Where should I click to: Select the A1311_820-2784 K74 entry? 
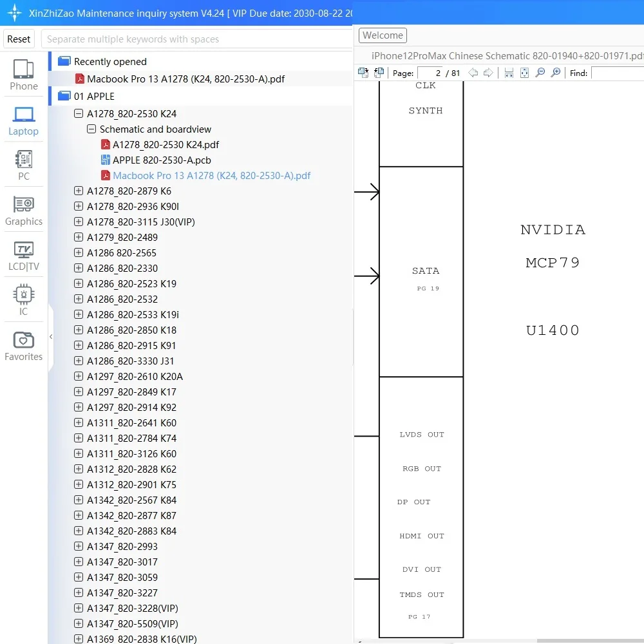tap(131, 438)
